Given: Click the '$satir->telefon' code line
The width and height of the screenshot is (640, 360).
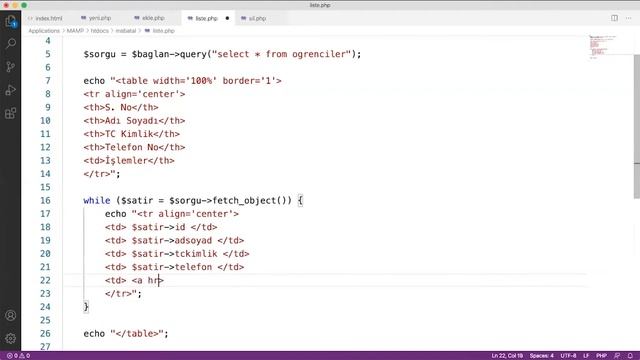Looking at the screenshot, I should tap(174, 267).
